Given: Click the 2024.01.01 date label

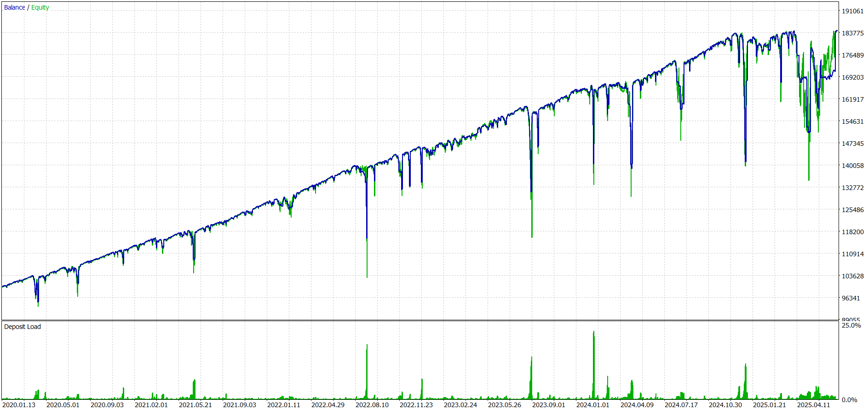Looking at the screenshot, I should pos(593,405).
